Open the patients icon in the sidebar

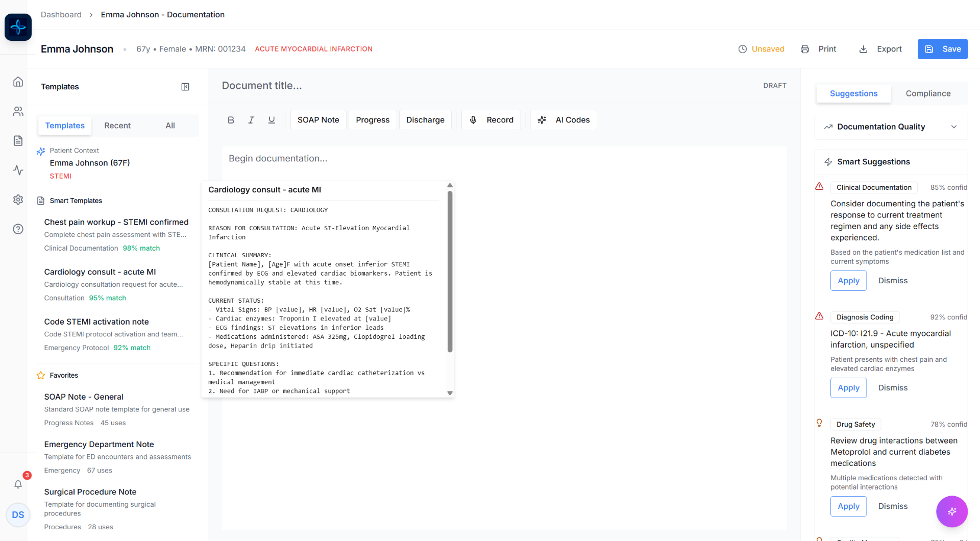coord(18,111)
